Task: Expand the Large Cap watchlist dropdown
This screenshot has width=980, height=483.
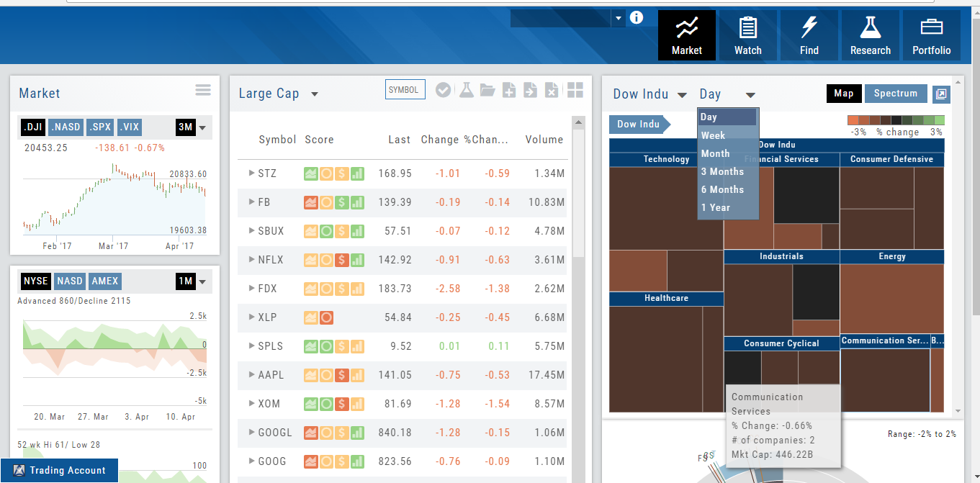Action: coord(315,94)
